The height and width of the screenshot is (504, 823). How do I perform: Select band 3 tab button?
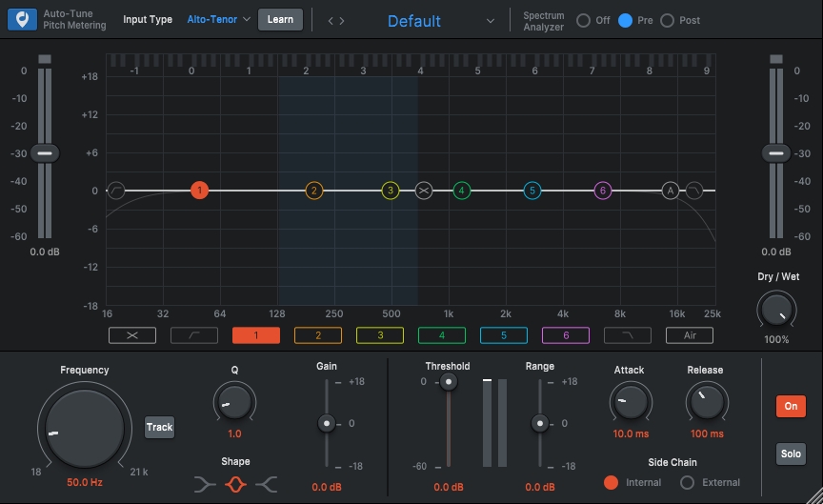(x=380, y=335)
